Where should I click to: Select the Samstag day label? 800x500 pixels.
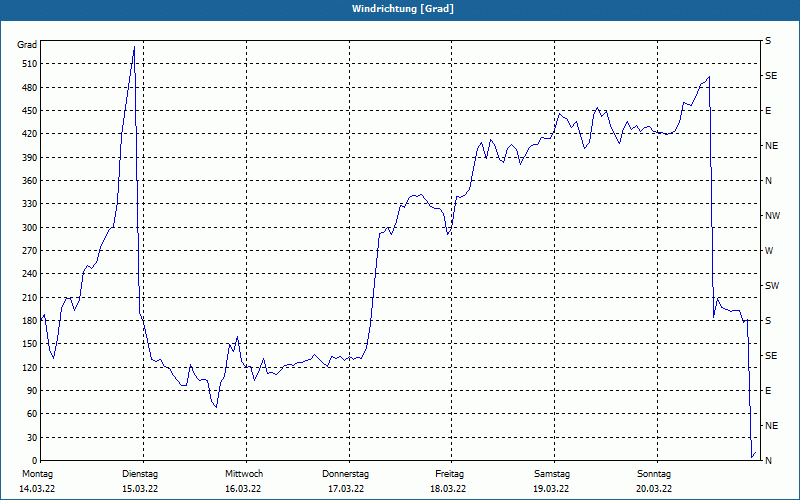click(552, 474)
